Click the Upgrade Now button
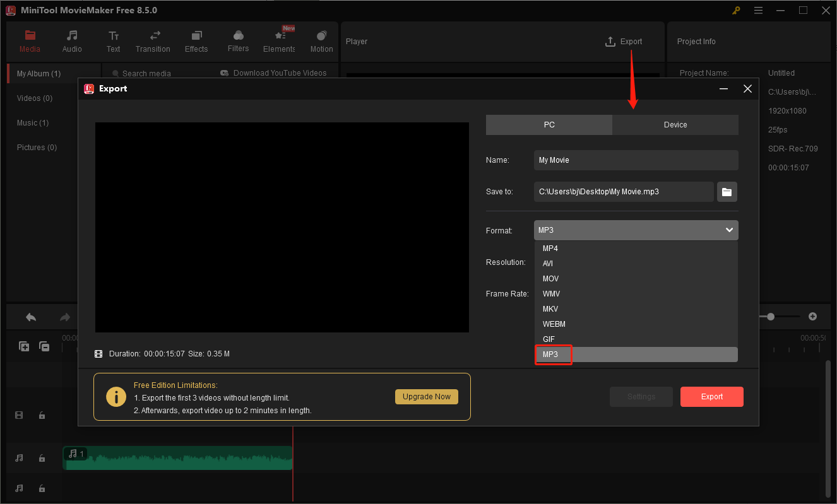The width and height of the screenshot is (837, 504). [x=426, y=396]
